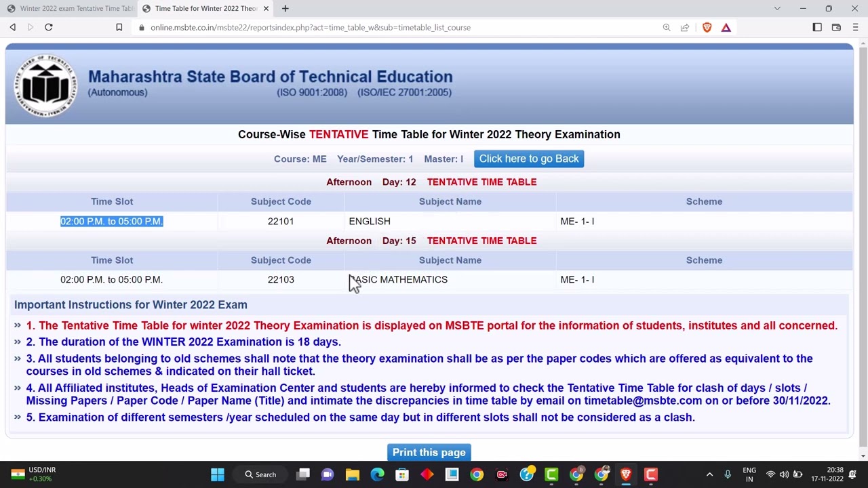The height and width of the screenshot is (488, 868).
Task: Click the highlighted 02:00 P.M. to 05:00 P.M. slot
Action: [112, 221]
